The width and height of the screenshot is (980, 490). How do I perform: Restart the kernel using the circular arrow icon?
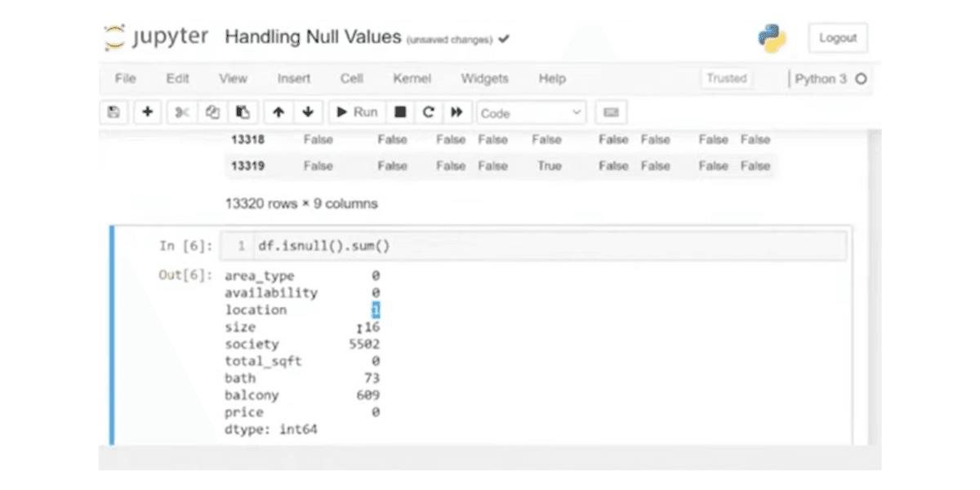[x=429, y=112]
